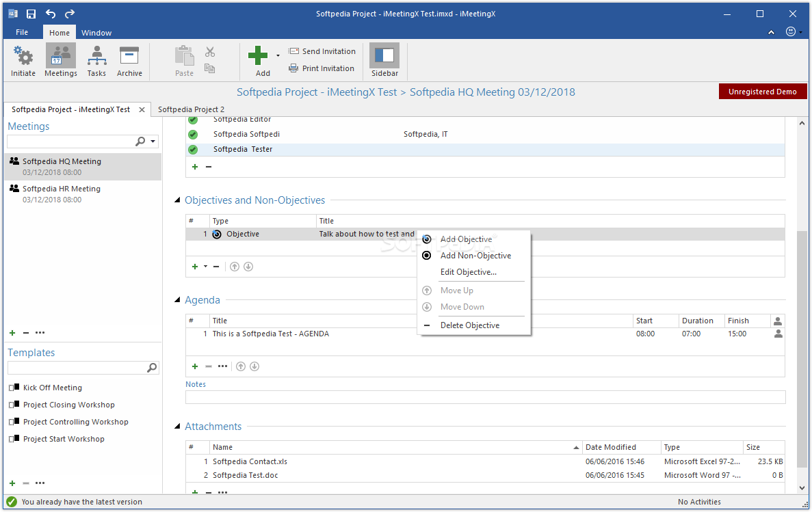Select the Softpedia HR Meeting entry
The image size is (812, 512).
83,194
